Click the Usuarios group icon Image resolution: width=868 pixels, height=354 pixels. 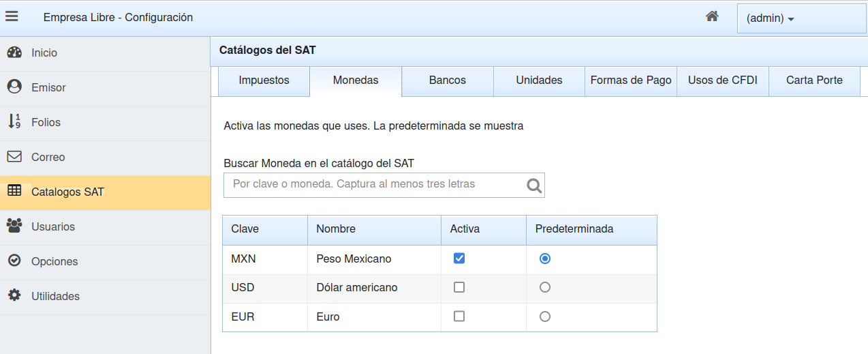pyautogui.click(x=14, y=226)
